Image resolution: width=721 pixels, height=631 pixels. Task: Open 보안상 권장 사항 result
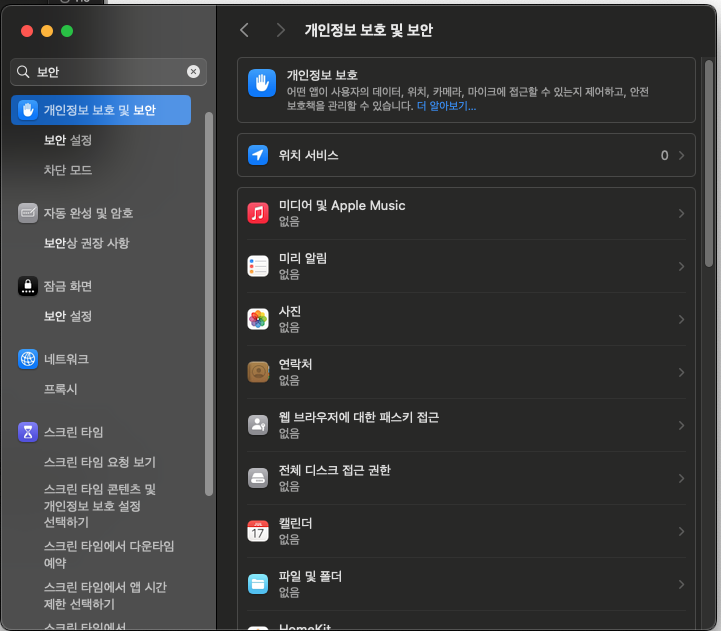(x=86, y=243)
